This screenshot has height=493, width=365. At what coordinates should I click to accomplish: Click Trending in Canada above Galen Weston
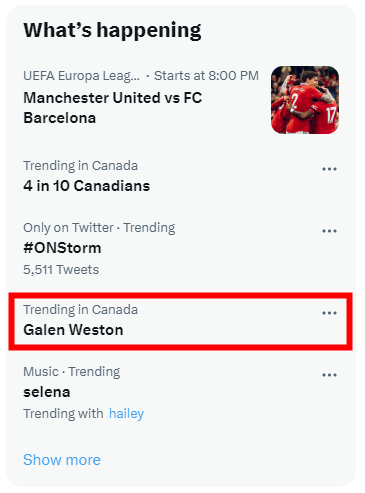[80, 310]
